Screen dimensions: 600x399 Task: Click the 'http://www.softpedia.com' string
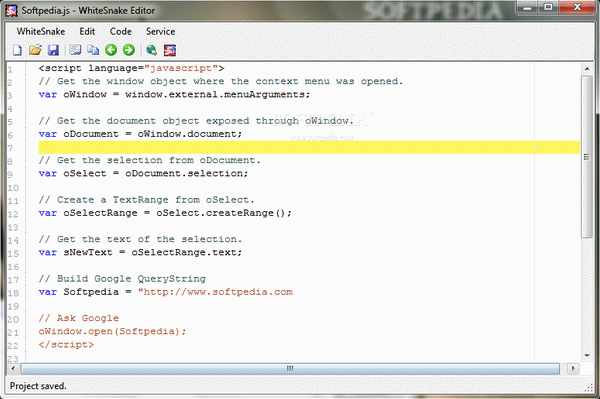[x=215, y=292]
